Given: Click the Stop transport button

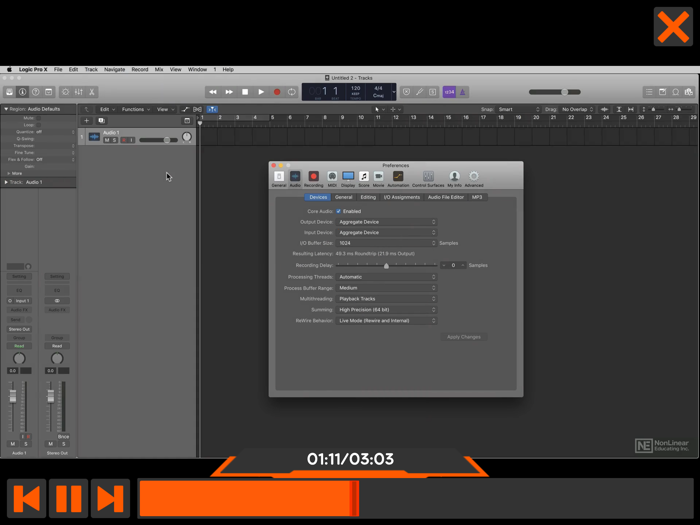Looking at the screenshot, I should 245,92.
